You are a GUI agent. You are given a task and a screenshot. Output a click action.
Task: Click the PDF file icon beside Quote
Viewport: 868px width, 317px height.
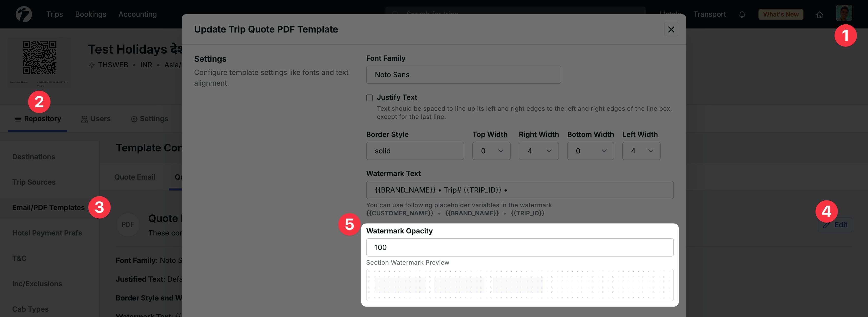pyautogui.click(x=128, y=224)
